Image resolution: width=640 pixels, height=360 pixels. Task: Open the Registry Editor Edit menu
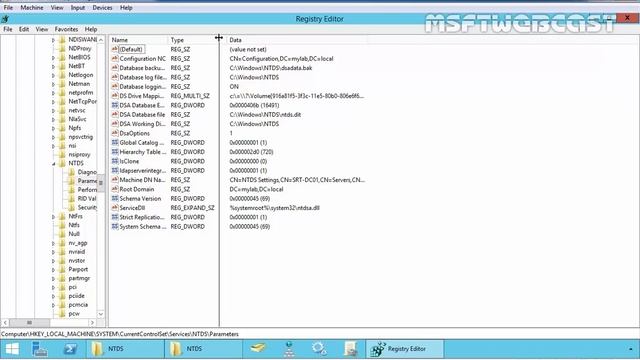tap(24, 29)
